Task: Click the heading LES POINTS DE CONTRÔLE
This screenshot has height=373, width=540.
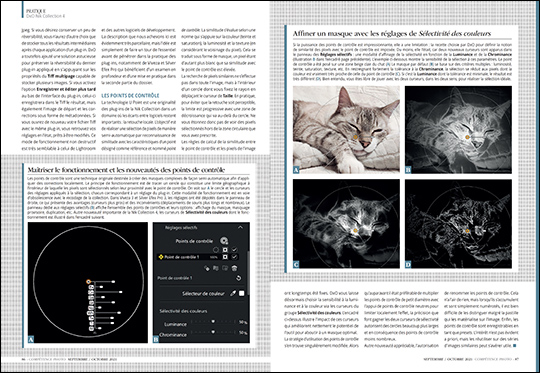Action: pos(130,95)
